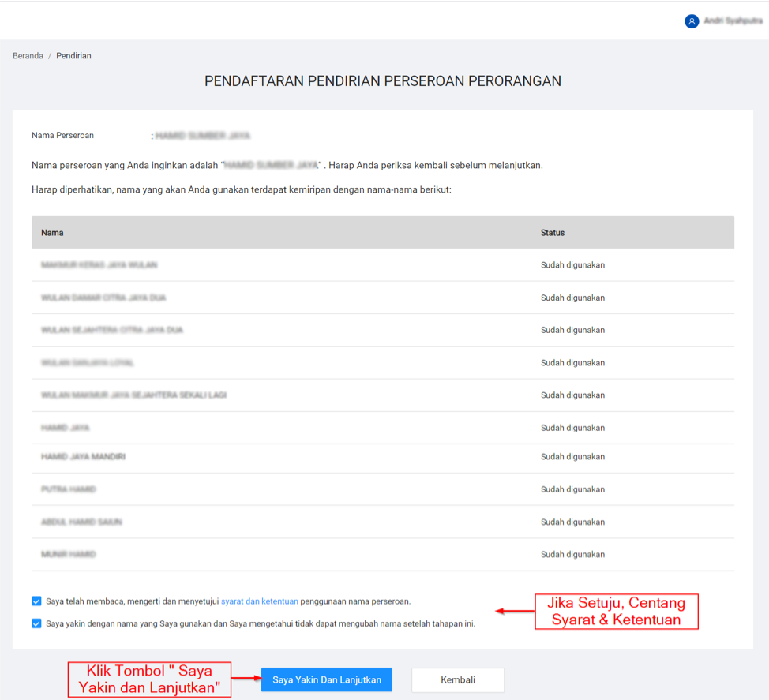
Task: Click the Kembali button
Action: [x=458, y=679]
